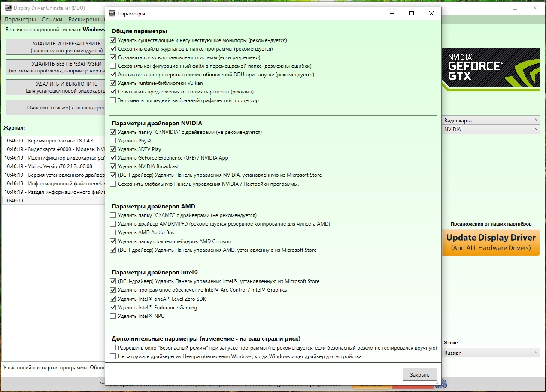Select log row 'Информационный файл: oem4'

(x=54, y=184)
